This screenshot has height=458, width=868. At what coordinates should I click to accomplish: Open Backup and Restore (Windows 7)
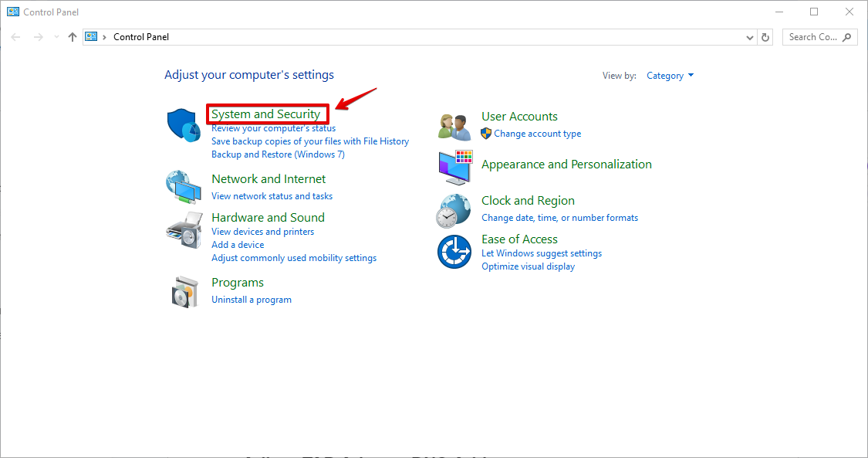click(x=278, y=154)
